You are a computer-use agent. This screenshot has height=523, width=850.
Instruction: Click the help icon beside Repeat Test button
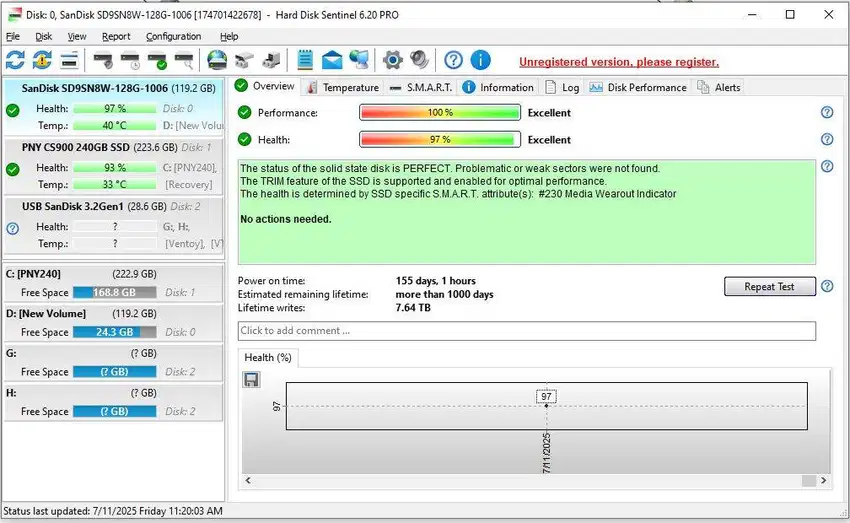(x=827, y=286)
